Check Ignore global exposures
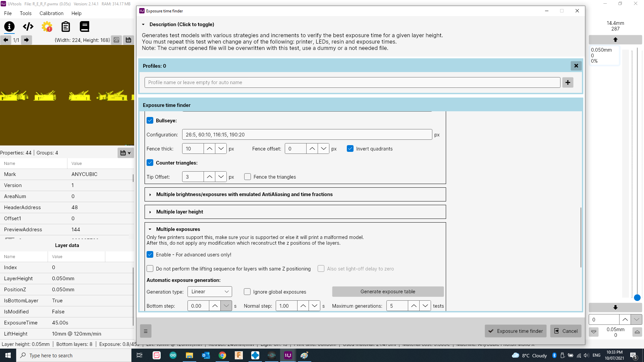This screenshot has width=644, height=362. (247, 292)
